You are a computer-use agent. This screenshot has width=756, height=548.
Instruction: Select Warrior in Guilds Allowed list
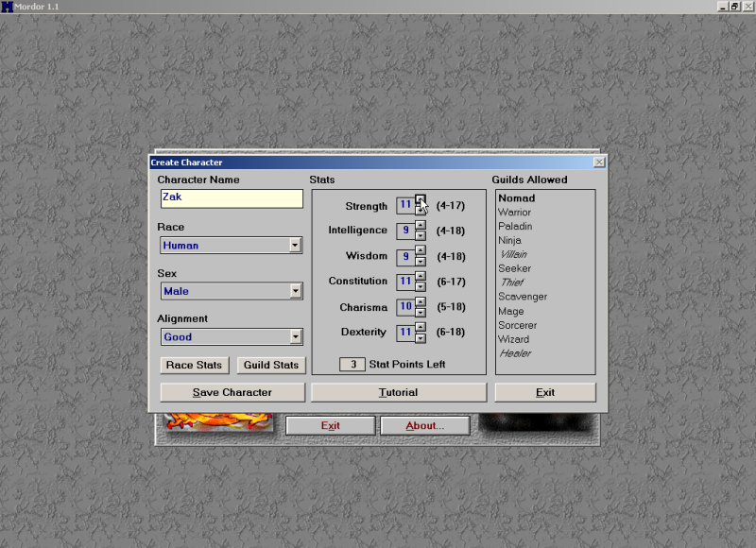515,213
